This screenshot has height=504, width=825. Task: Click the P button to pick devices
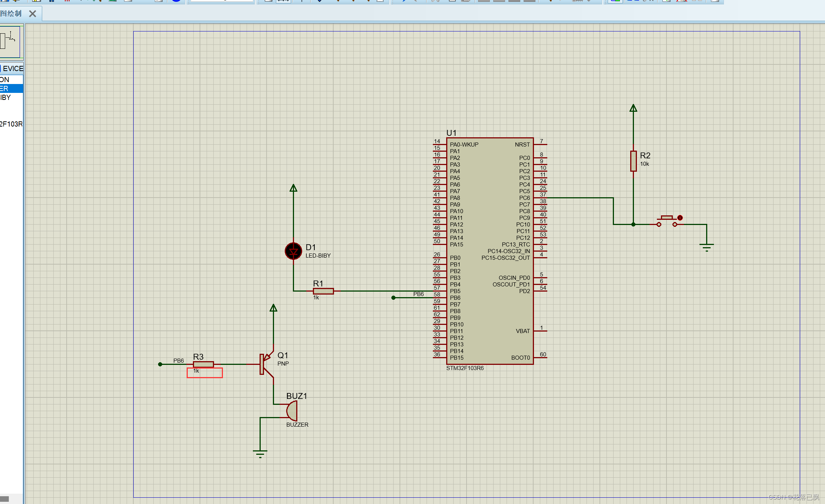[1, 68]
